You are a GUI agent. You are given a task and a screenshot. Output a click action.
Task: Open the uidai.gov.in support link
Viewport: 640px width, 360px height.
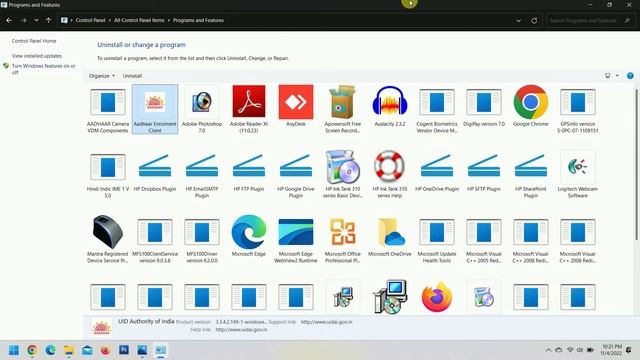tap(327, 322)
